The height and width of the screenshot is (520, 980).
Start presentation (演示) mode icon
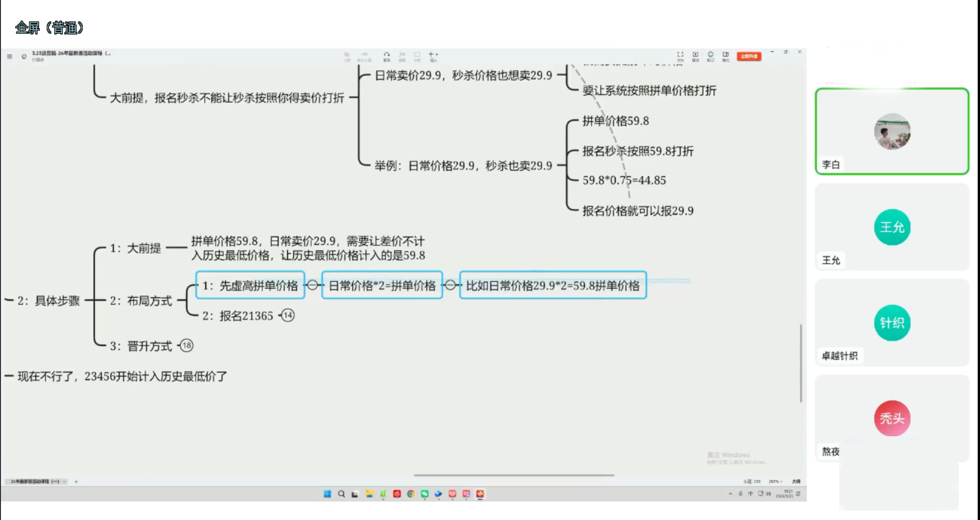click(x=695, y=56)
